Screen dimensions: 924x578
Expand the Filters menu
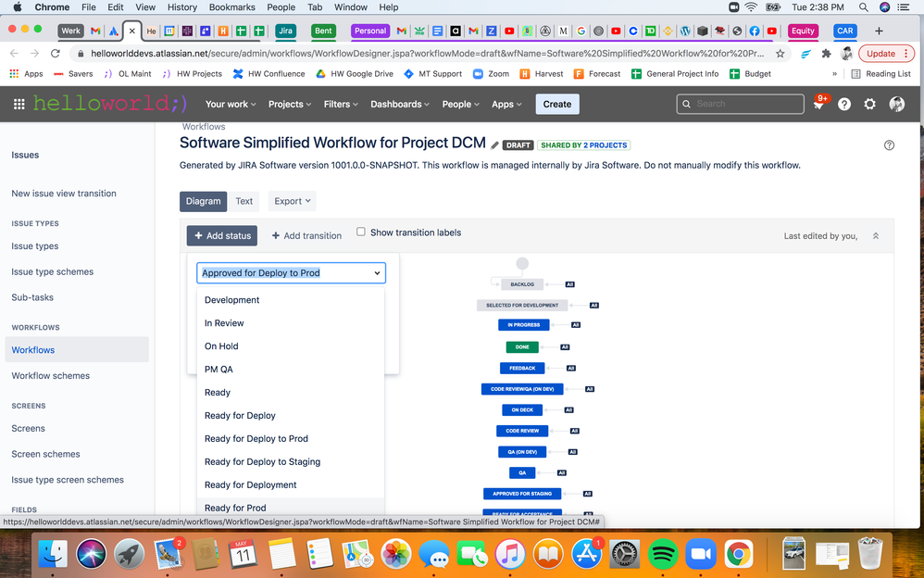pos(341,105)
